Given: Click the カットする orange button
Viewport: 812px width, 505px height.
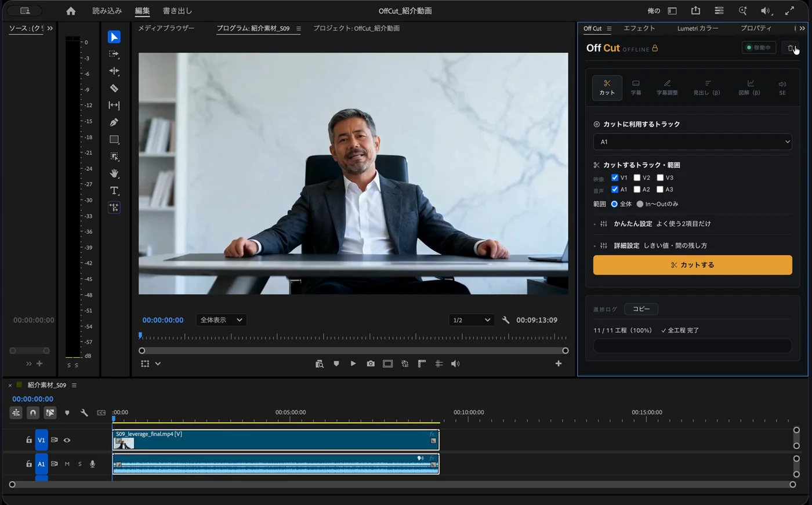Looking at the screenshot, I should pos(693,265).
